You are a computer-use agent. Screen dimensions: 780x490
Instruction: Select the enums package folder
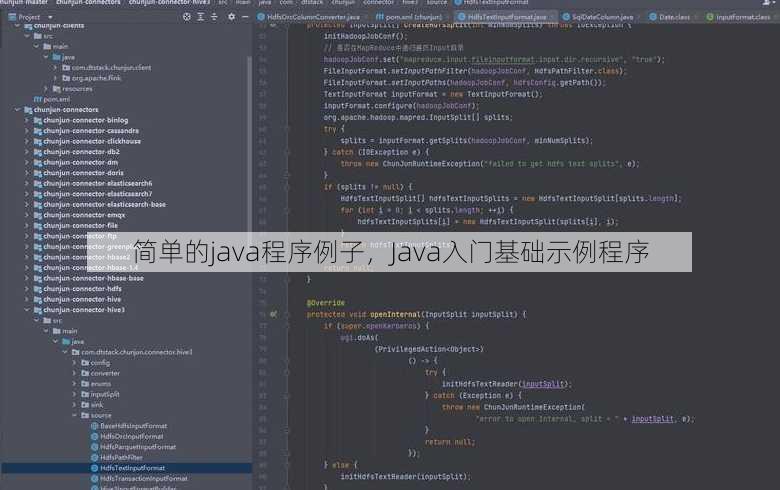pos(96,384)
